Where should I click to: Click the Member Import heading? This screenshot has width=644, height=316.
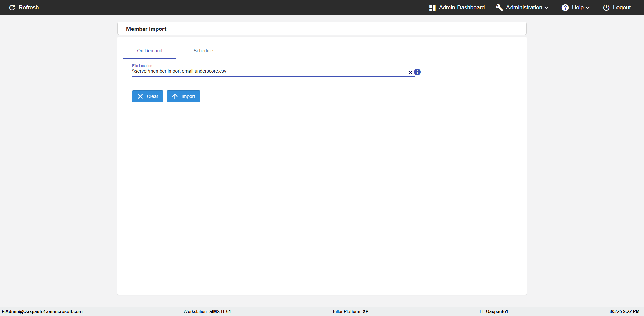click(146, 29)
